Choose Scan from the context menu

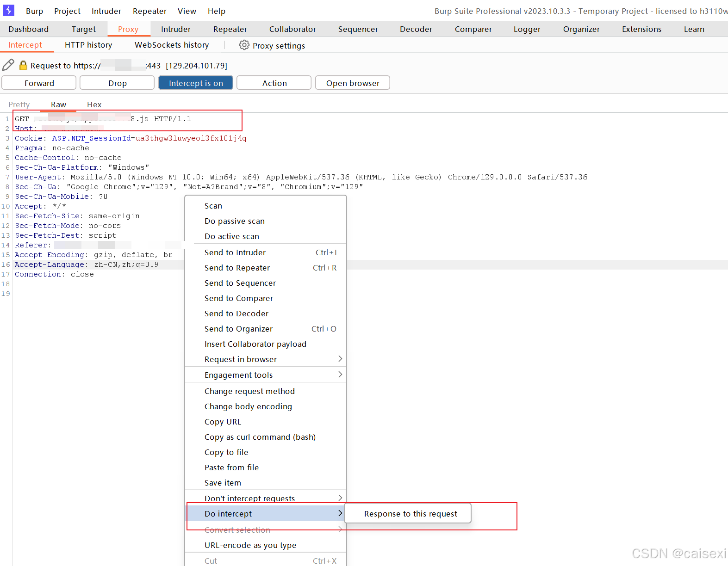266,206
